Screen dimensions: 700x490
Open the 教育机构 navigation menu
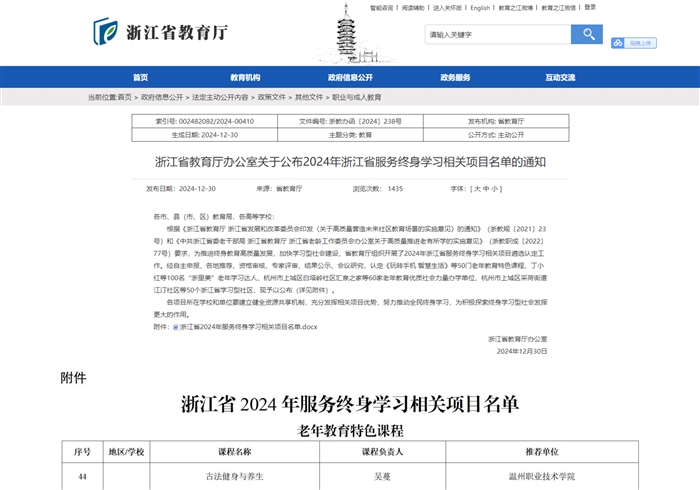[245, 77]
